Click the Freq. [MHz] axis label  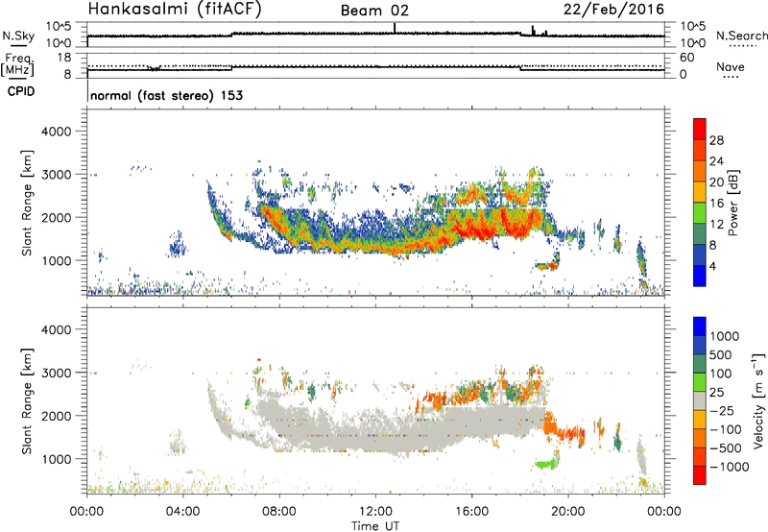tap(17, 65)
